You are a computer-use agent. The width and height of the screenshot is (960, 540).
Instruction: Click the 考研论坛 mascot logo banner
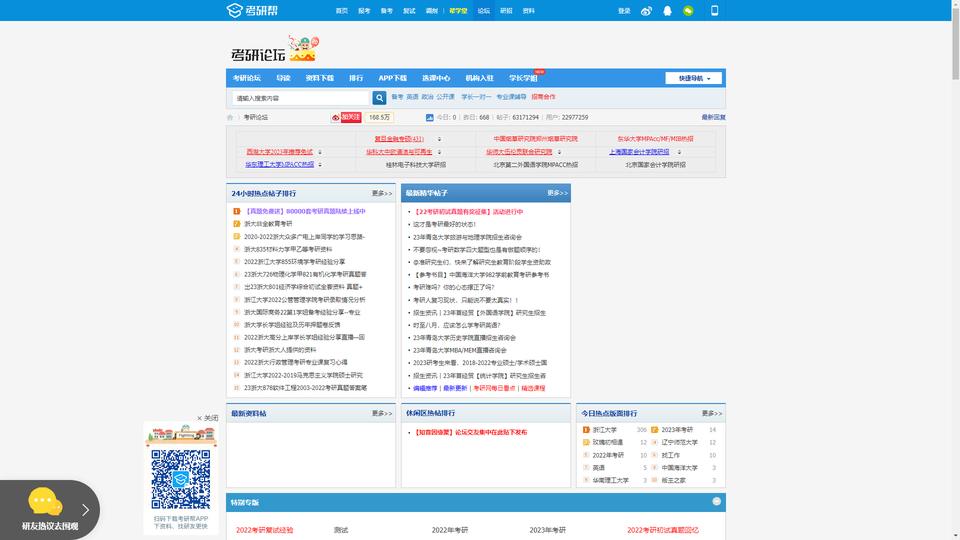pyautogui.click(x=275, y=49)
